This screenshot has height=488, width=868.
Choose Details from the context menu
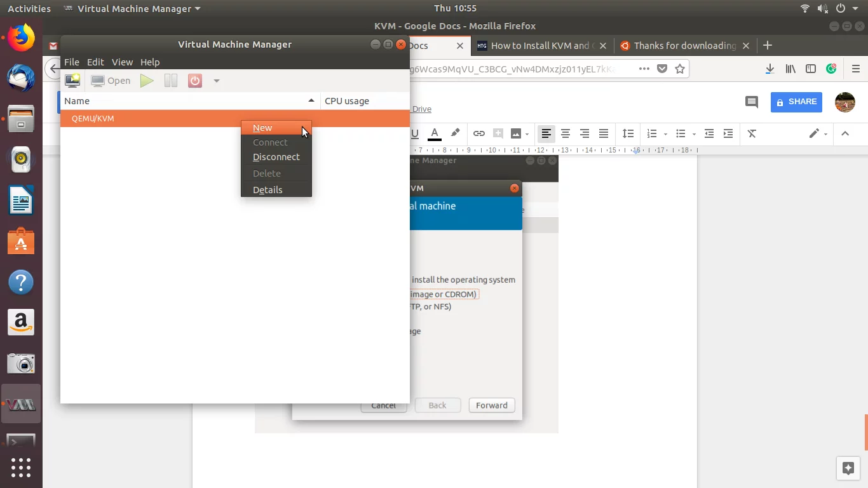tap(276, 190)
